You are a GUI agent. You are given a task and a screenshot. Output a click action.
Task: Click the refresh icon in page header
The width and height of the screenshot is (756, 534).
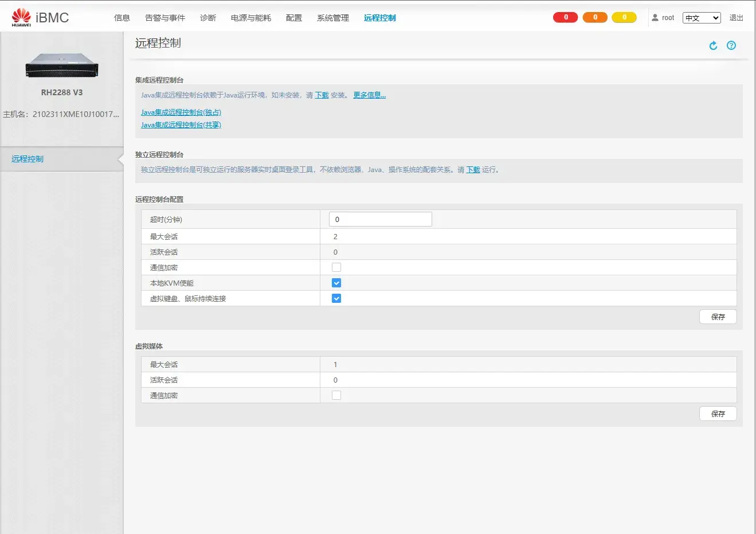click(713, 46)
